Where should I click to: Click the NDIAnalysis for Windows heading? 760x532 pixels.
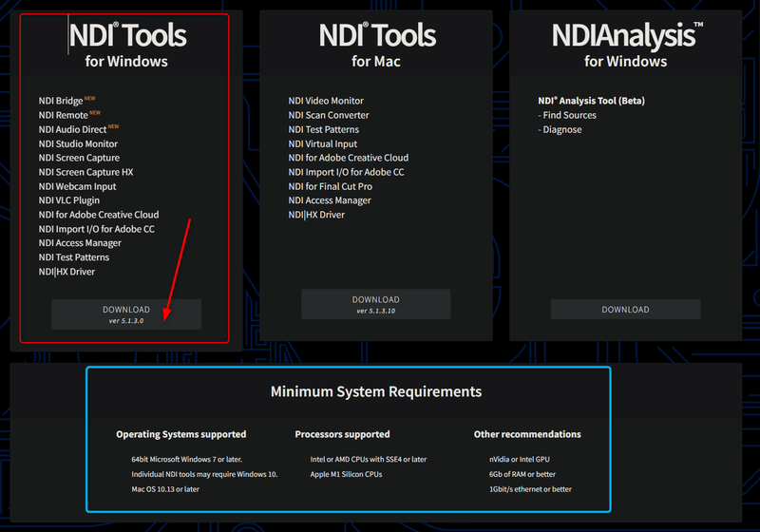pos(626,45)
